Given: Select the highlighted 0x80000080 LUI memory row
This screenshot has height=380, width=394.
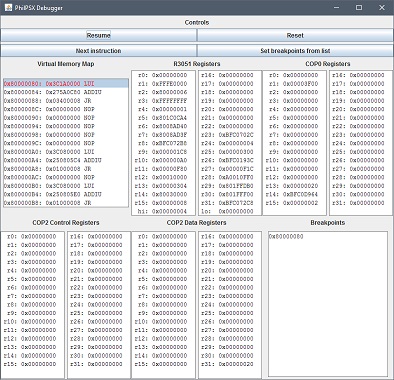Looking at the screenshot, I should 66,83.
